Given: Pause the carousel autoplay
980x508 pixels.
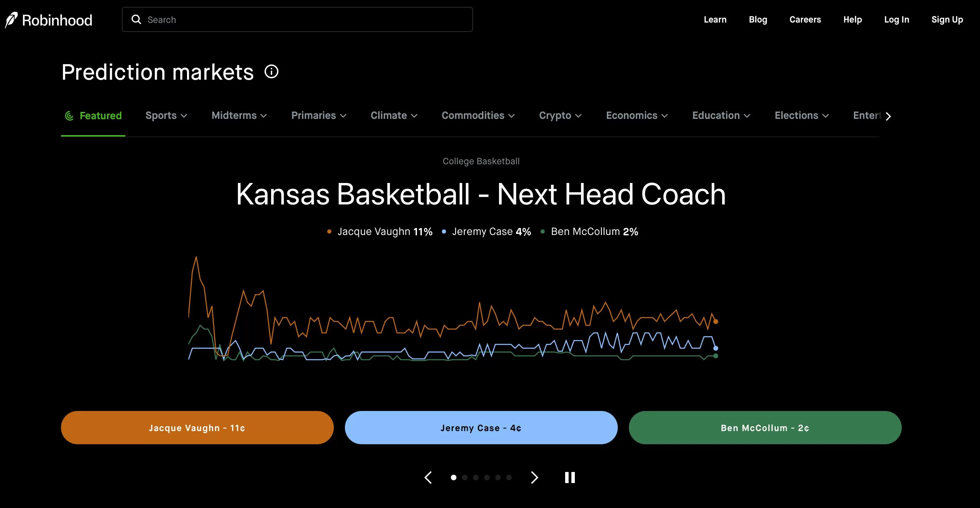Looking at the screenshot, I should click(x=570, y=478).
